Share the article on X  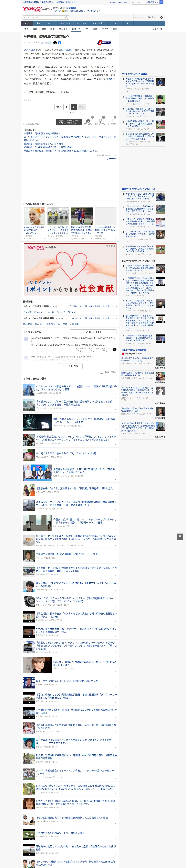pos(55,43)
